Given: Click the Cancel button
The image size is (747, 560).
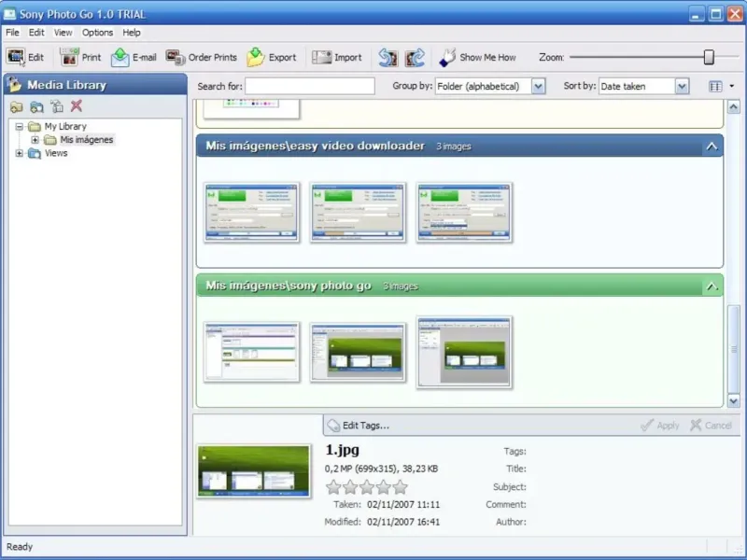Looking at the screenshot, I should click(x=711, y=426).
